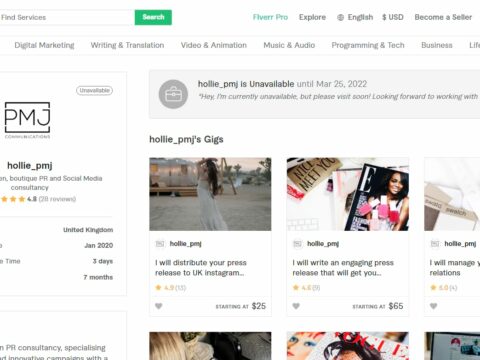Click the United Kingdom location text
The image size is (480, 360).
click(x=88, y=230)
